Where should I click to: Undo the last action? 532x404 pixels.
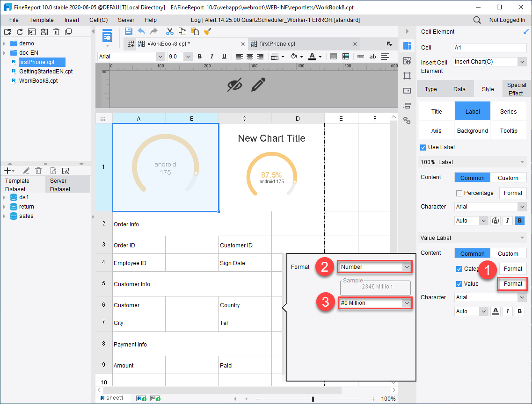141,31
